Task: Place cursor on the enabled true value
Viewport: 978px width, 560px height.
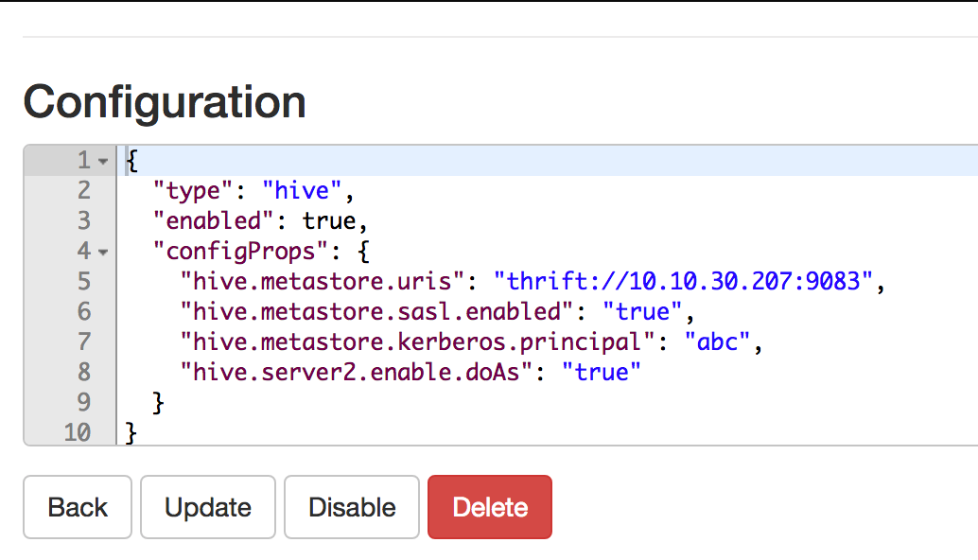Action: coord(329,220)
